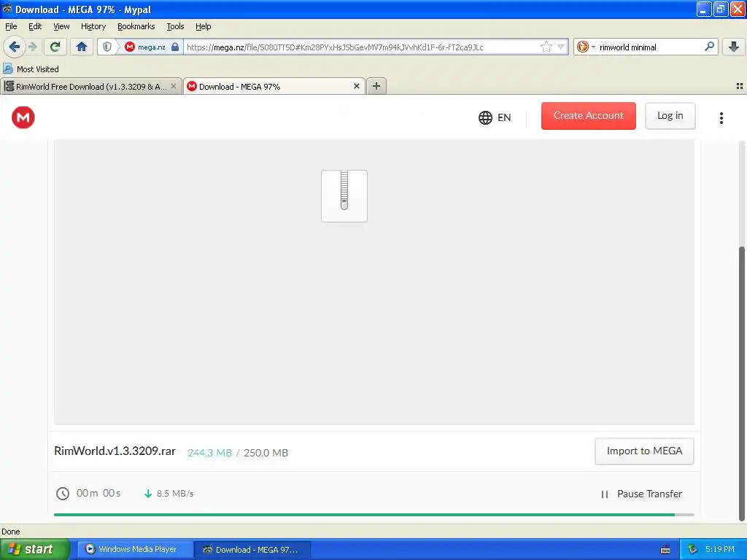Image resolution: width=747 pixels, height=560 pixels.
Task: Open the browser home page icon
Action: click(x=82, y=47)
